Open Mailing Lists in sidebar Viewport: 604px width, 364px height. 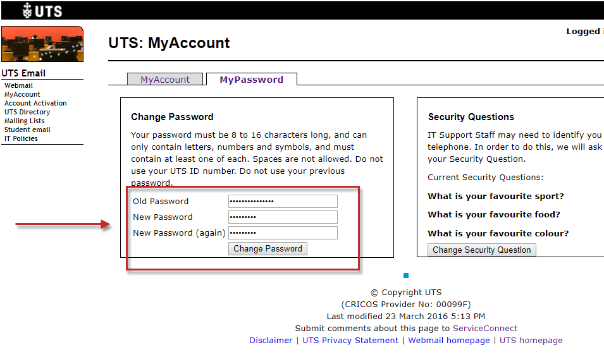coord(25,121)
